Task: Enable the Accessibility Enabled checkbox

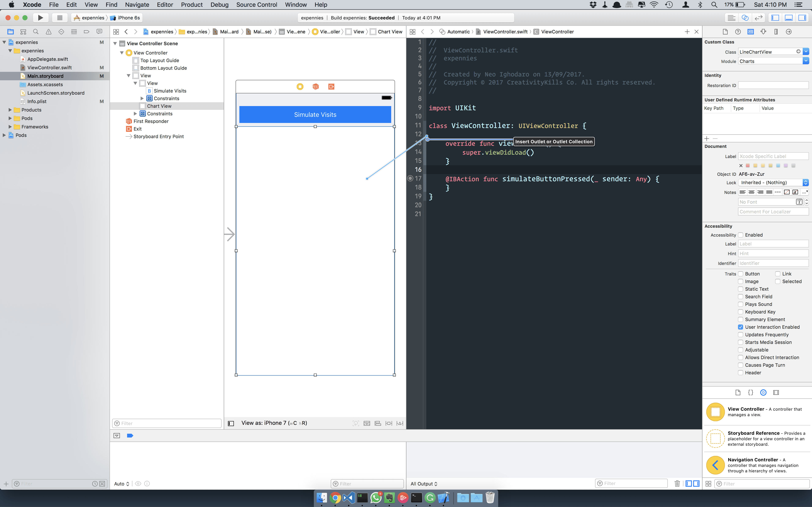Action: point(741,235)
